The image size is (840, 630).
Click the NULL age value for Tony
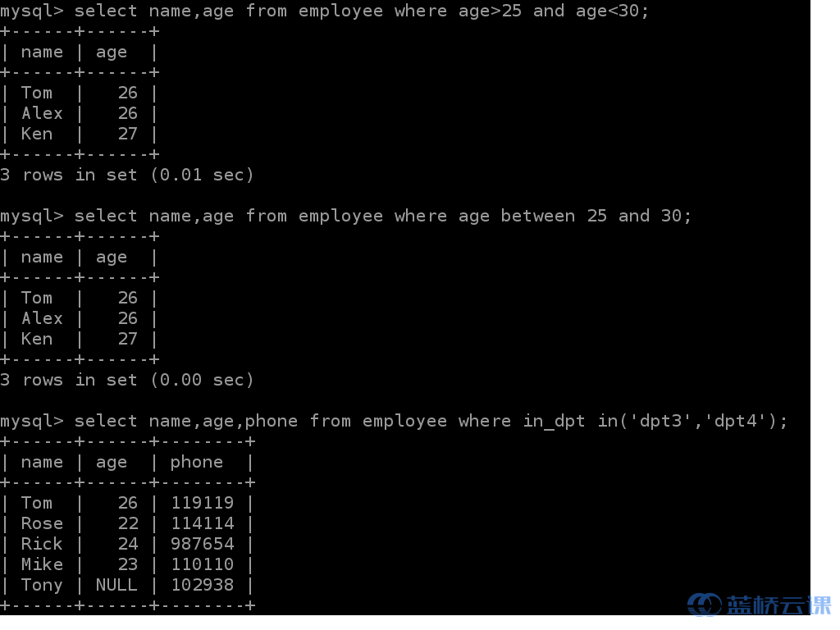116,585
